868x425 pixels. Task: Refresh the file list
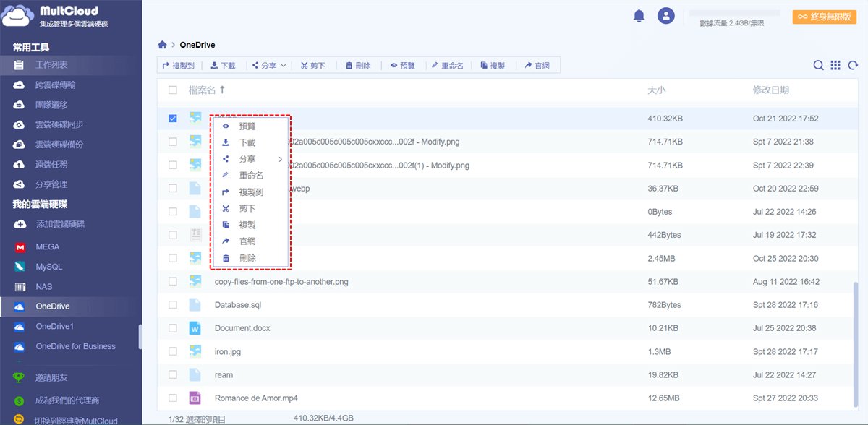pos(854,65)
